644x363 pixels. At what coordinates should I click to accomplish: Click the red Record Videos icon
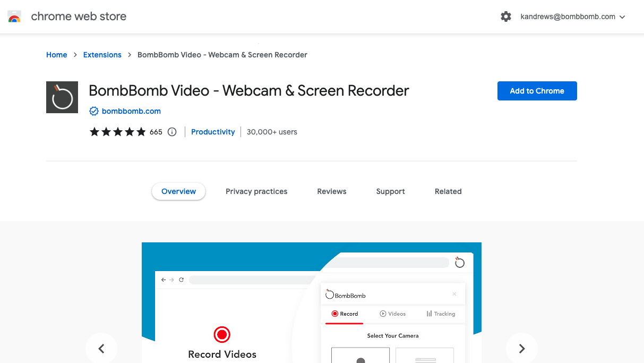[222, 335]
